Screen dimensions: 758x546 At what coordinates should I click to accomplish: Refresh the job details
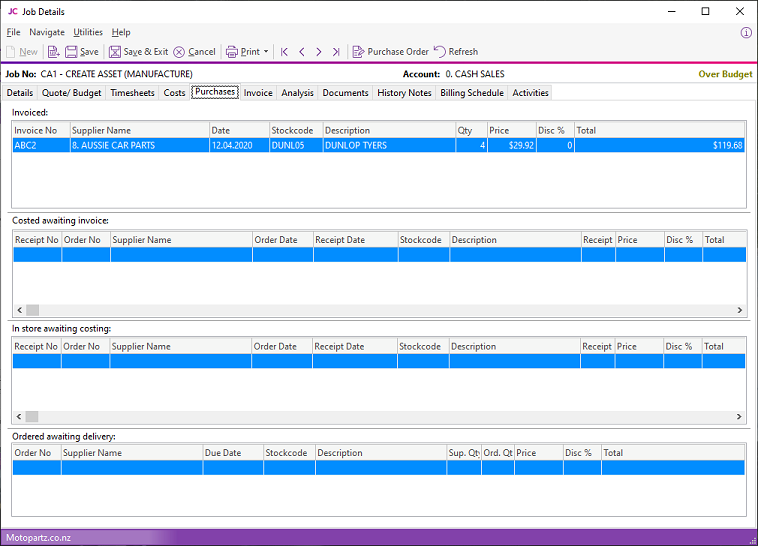pyautogui.click(x=455, y=52)
